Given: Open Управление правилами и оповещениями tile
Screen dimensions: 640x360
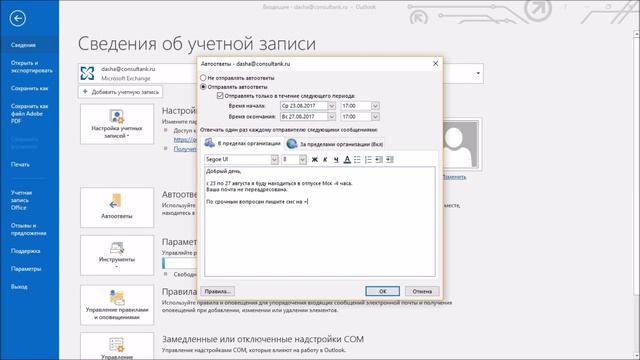Looking at the screenshot, I should coord(117,305).
